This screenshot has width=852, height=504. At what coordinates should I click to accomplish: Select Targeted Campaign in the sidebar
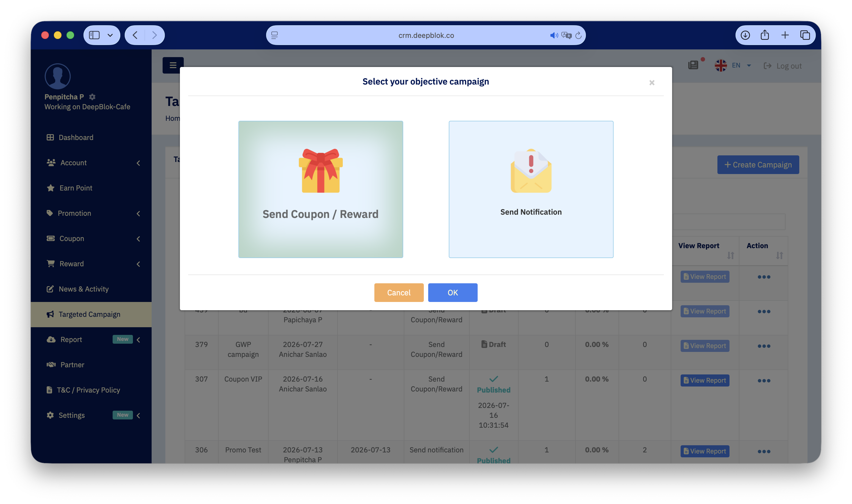point(91,314)
